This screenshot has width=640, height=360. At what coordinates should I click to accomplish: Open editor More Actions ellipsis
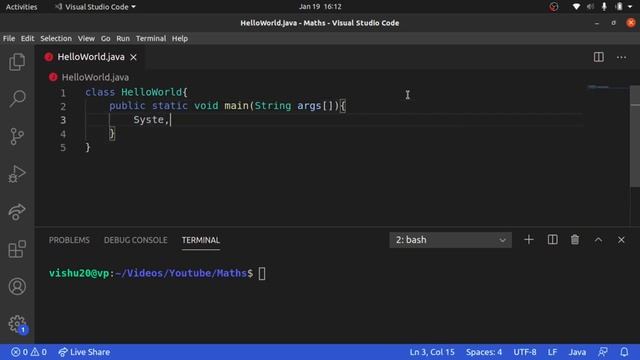coord(622,57)
